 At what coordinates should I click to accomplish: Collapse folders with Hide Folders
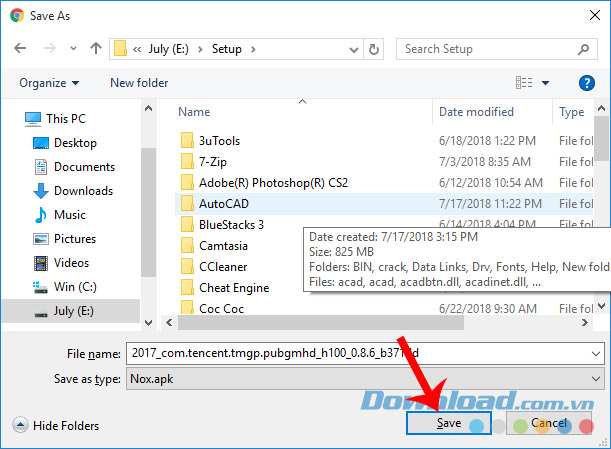click(56, 425)
